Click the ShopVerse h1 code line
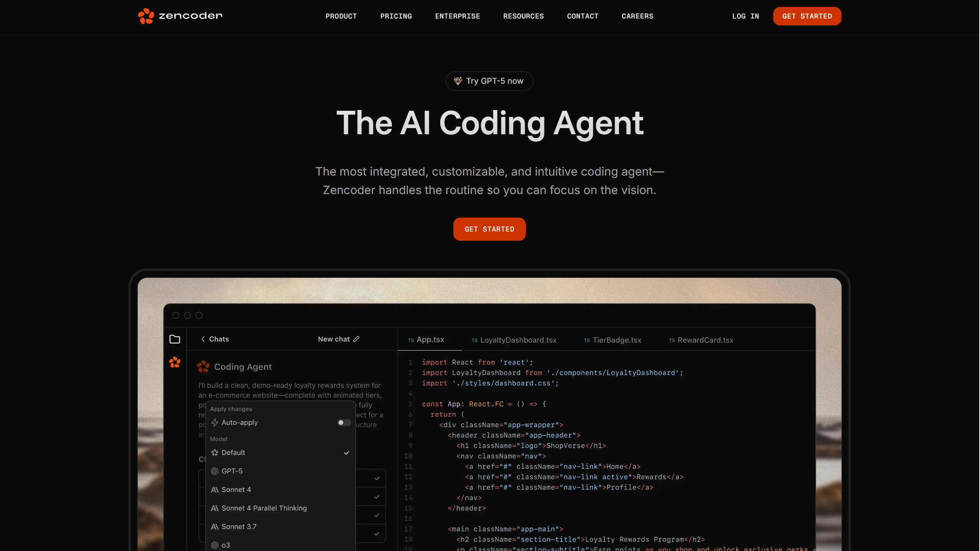 point(531,446)
